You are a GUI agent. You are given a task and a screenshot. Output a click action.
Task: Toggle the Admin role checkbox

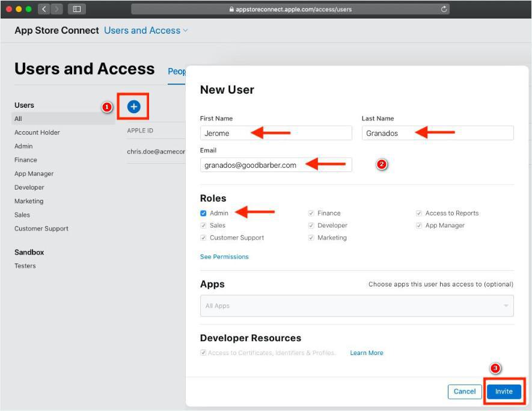(203, 213)
